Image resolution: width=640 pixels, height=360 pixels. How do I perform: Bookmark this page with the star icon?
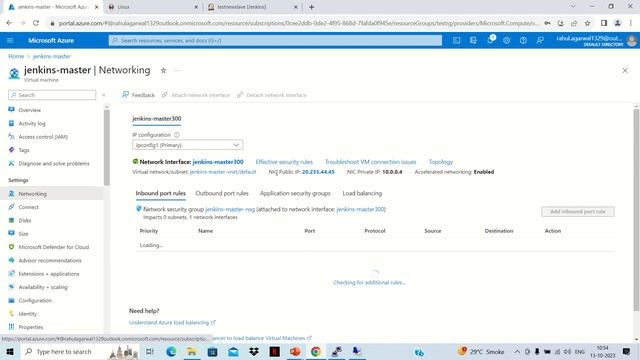(587, 23)
